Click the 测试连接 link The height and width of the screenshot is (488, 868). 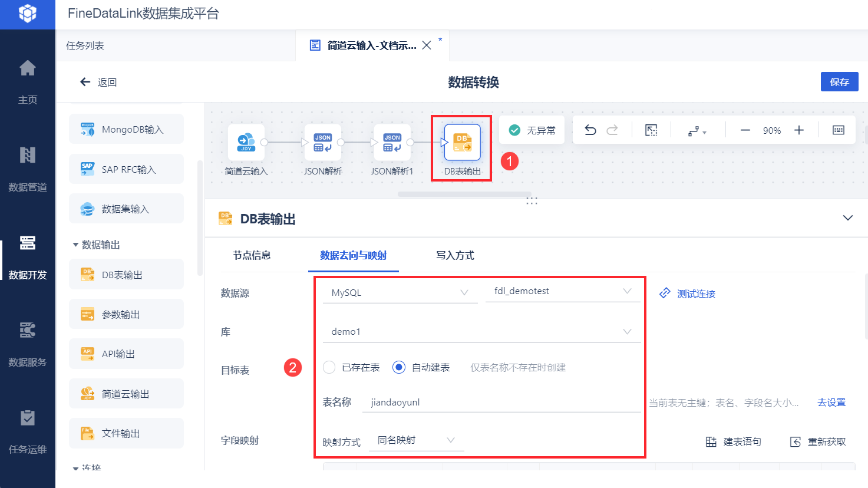coord(687,294)
